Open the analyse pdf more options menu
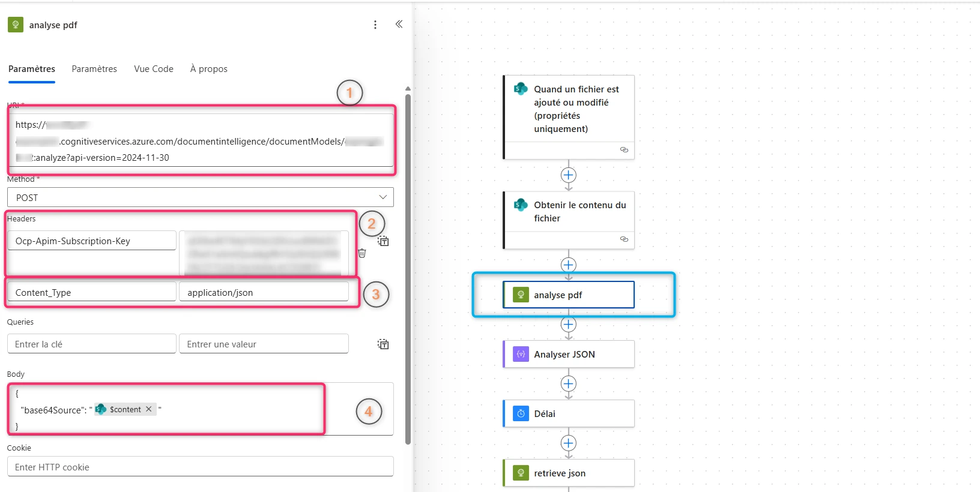Image resolution: width=980 pixels, height=492 pixels. (375, 25)
